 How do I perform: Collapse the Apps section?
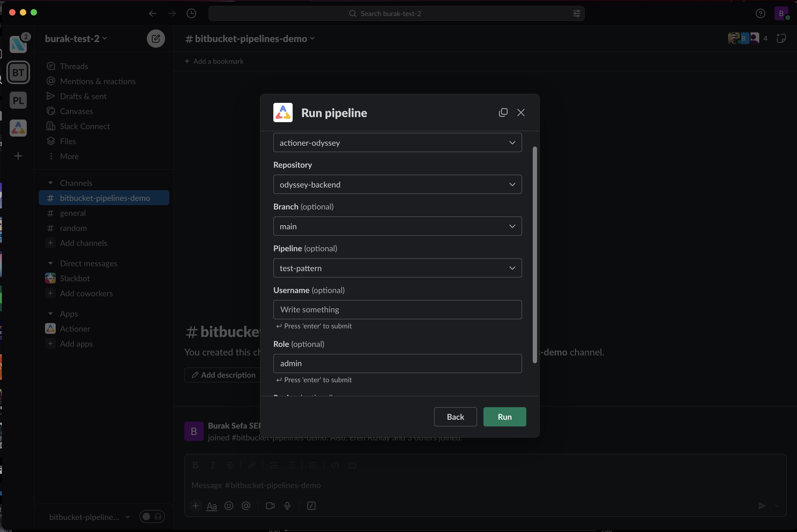pyautogui.click(x=51, y=314)
